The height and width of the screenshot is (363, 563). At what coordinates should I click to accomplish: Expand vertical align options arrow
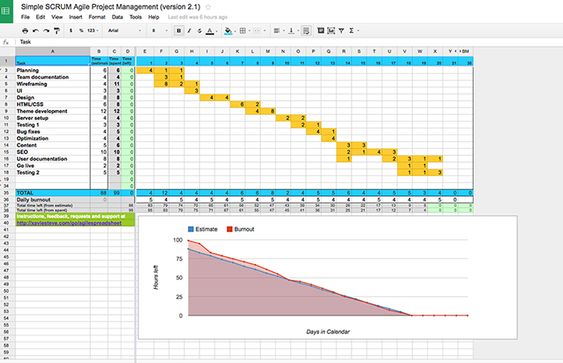pyautogui.click(x=298, y=31)
